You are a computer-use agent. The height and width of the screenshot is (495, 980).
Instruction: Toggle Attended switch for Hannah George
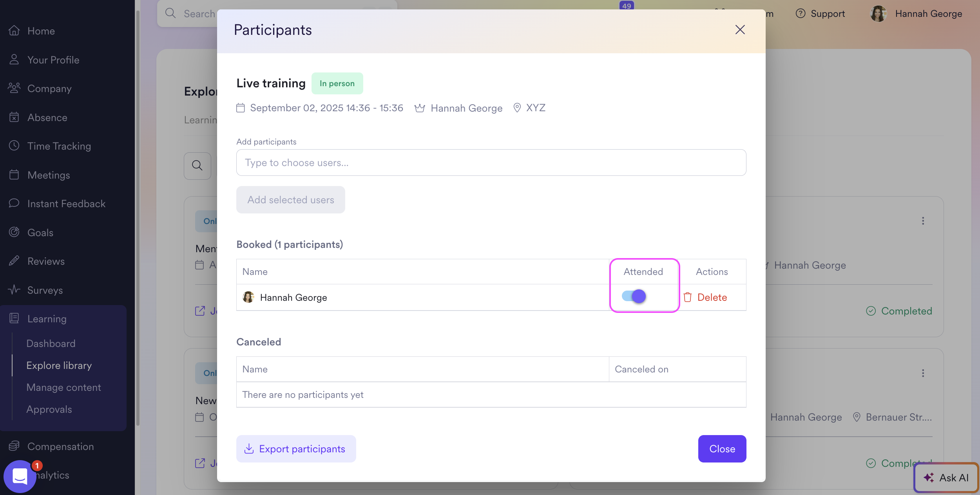click(634, 296)
